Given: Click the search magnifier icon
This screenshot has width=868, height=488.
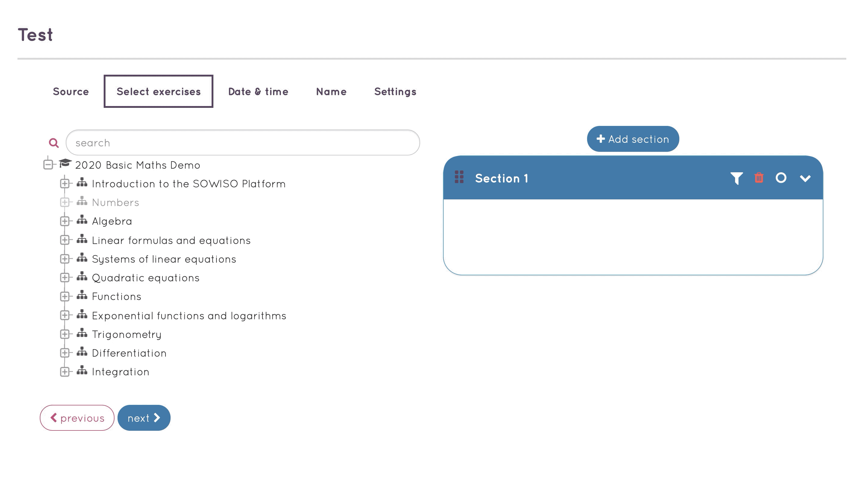Looking at the screenshot, I should (52, 142).
